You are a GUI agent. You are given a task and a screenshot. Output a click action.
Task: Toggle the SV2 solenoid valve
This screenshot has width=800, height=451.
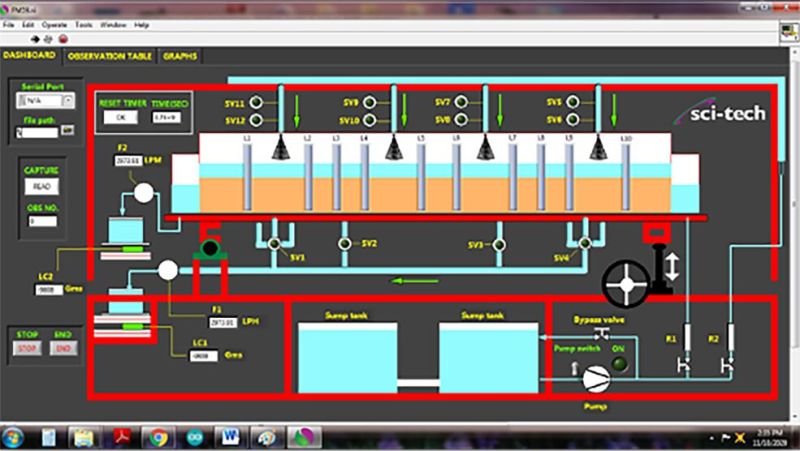point(346,244)
